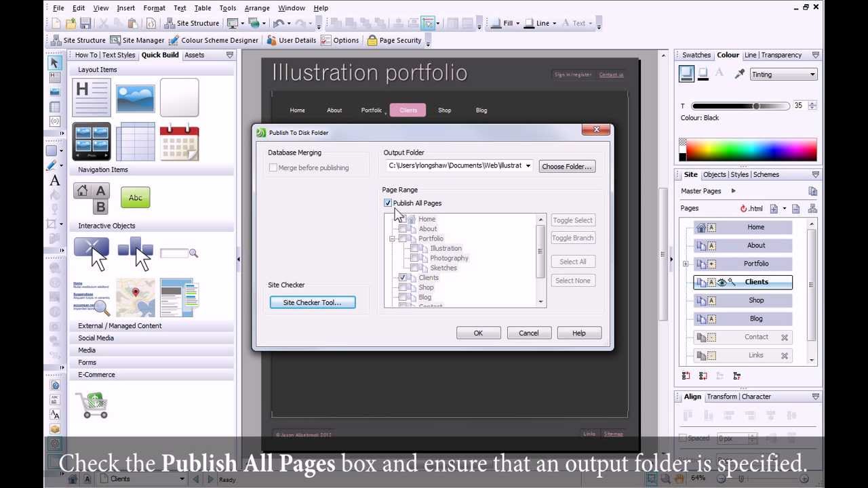Toggle the Blog page checkbox in tree
The image size is (868, 488).
click(x=403, y=298)
